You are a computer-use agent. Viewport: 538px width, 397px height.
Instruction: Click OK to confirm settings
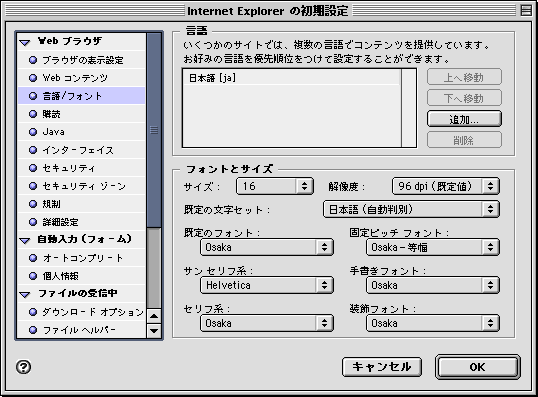tap(478, 367)
